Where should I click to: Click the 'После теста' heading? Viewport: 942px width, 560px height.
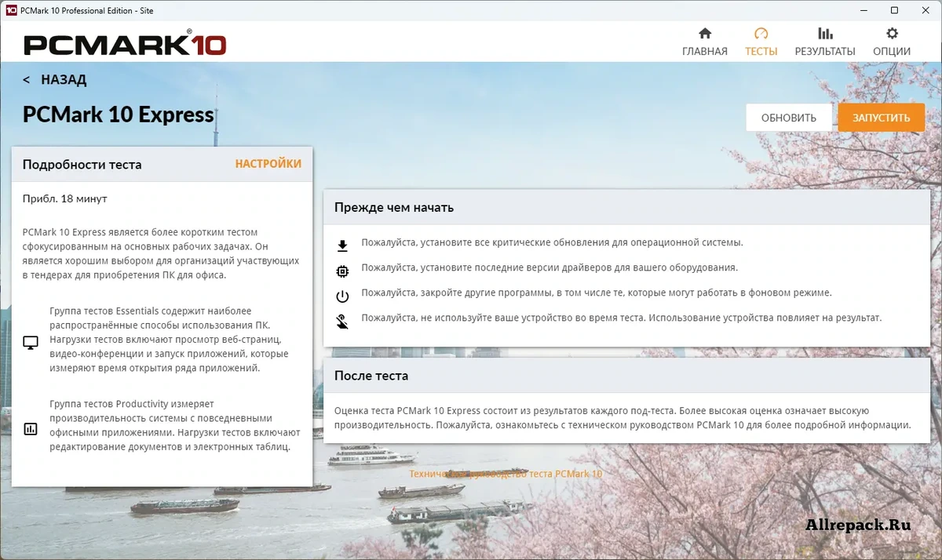click(x=371, y=376)
